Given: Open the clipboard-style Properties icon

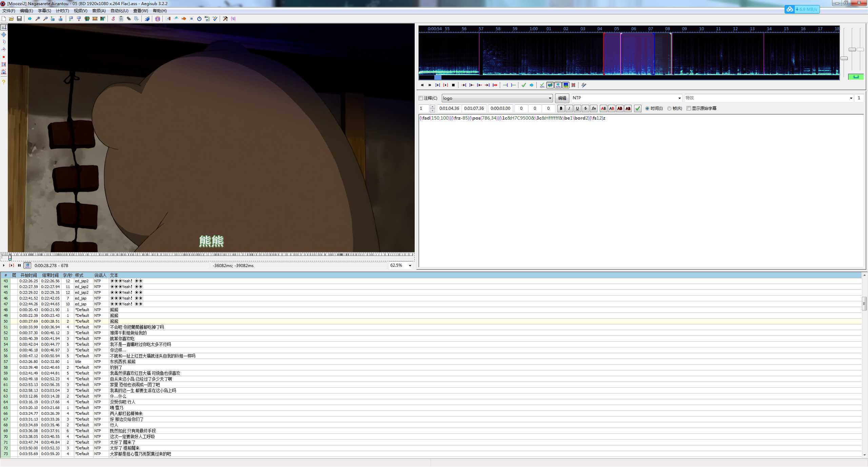Looking at the screenshot, I should click(x=121, y=19).
